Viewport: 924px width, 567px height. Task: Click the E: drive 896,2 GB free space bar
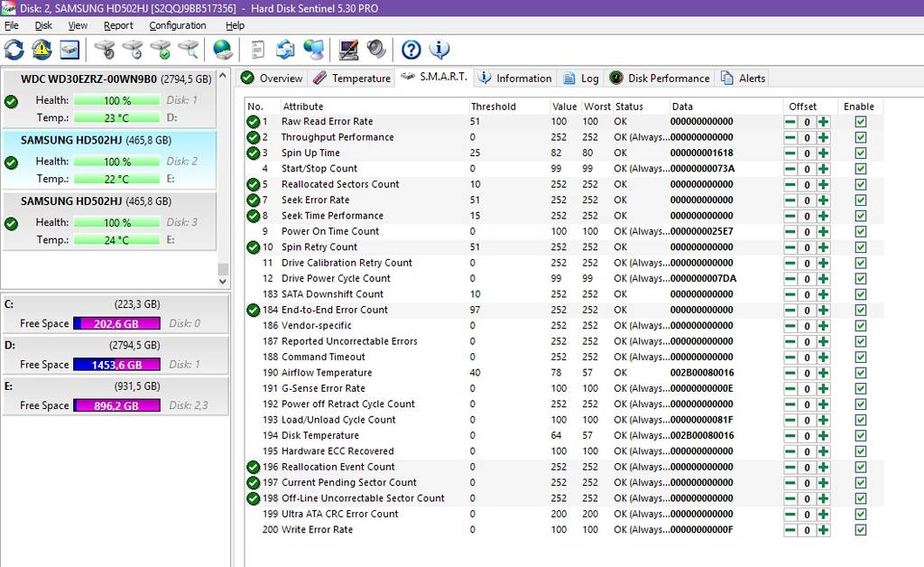(116, 405)
